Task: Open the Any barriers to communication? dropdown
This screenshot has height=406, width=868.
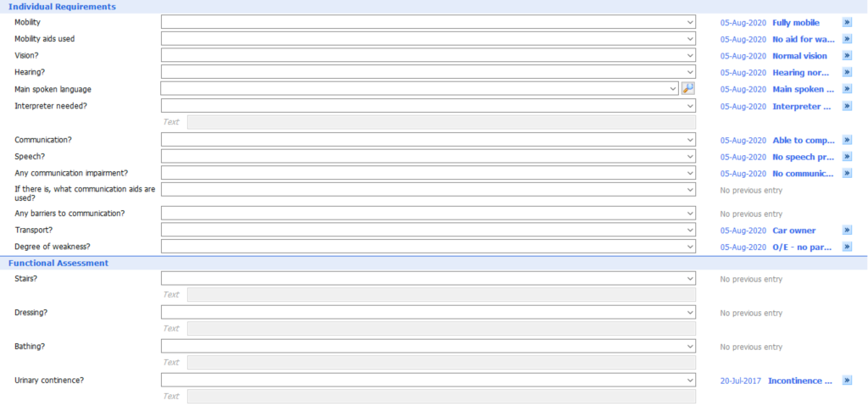Action: tap(428, 214)
